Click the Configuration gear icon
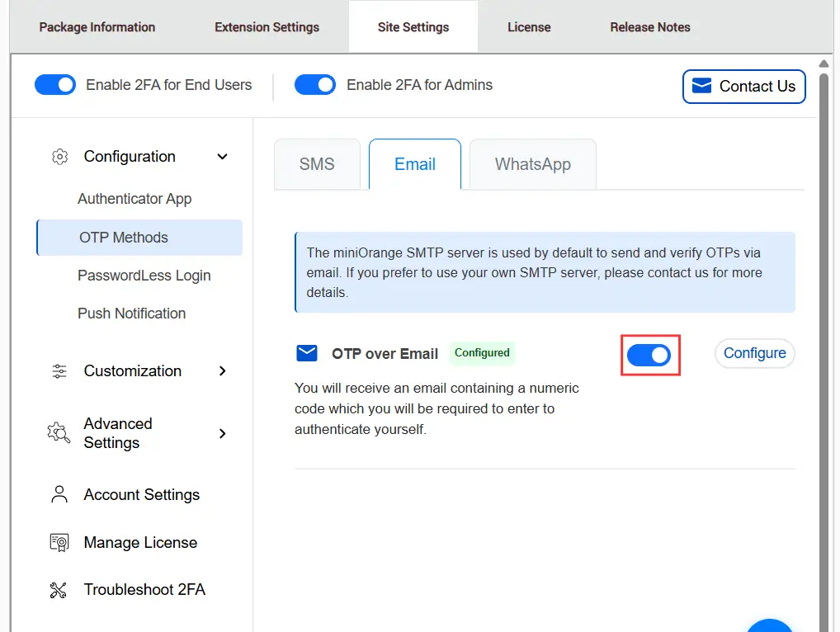 (x=59, y=156)
